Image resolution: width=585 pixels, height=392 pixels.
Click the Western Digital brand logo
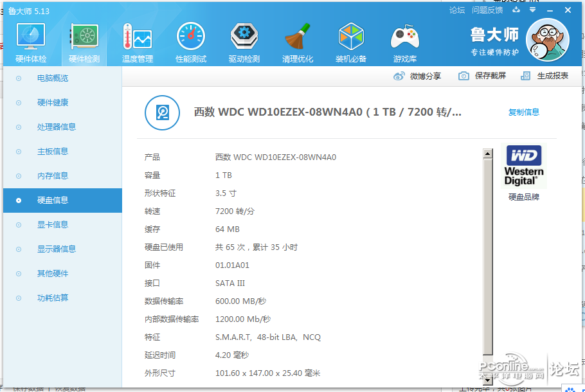point(524,166)
